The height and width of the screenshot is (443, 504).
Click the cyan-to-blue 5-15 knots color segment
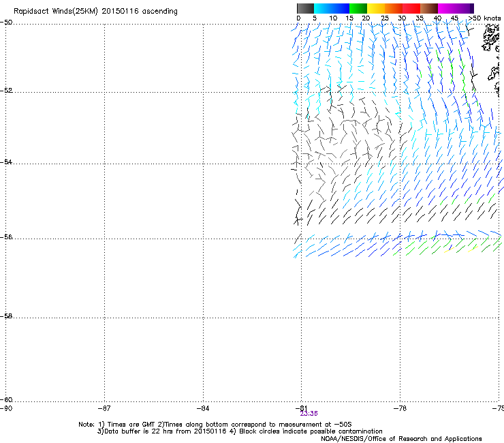(332, 8)
